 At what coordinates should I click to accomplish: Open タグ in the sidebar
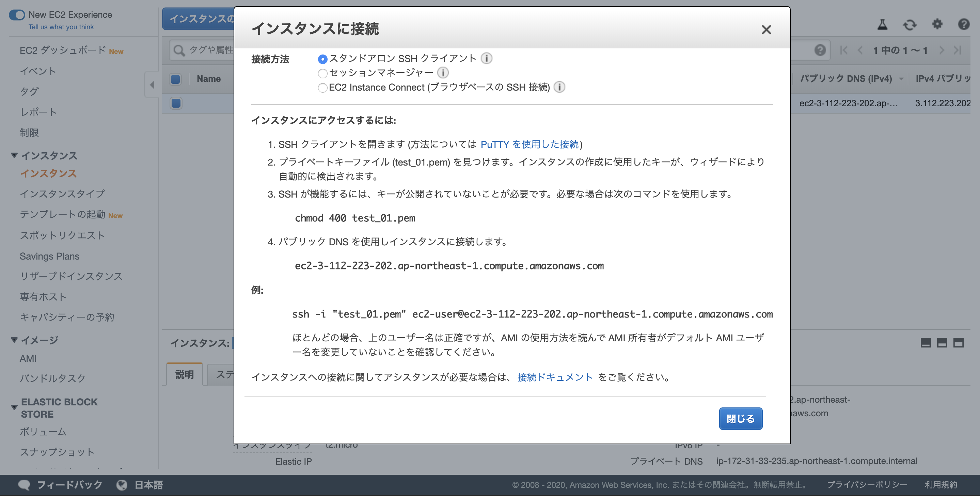29,91
